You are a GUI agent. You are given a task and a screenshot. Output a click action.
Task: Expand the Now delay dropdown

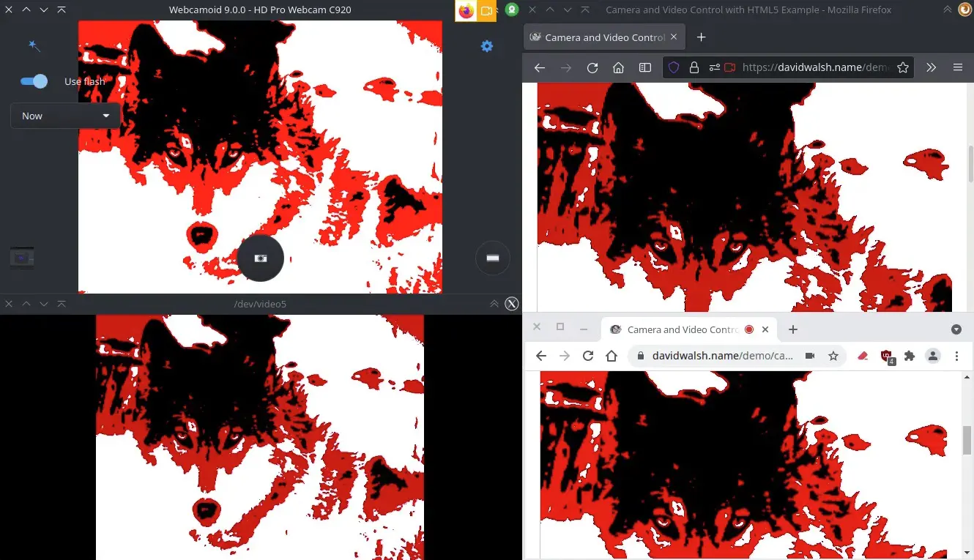coord(65,116)
